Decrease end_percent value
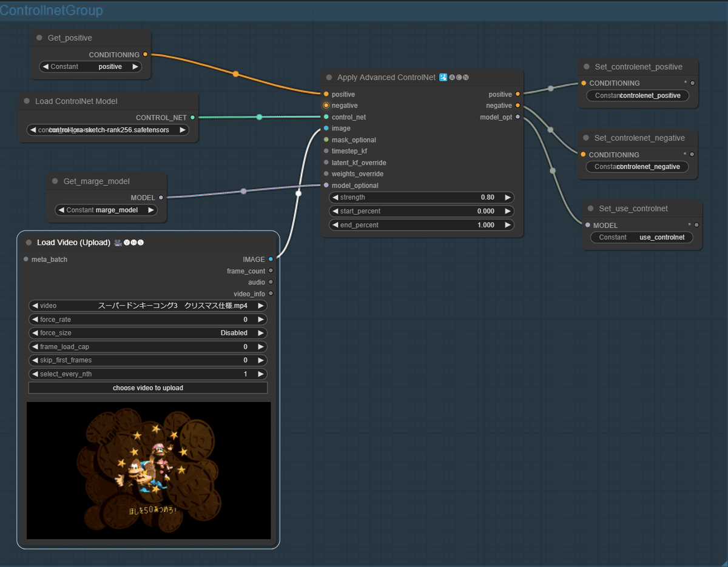The width and height of the screenshot is (728, 567). [x=335, y=225]
